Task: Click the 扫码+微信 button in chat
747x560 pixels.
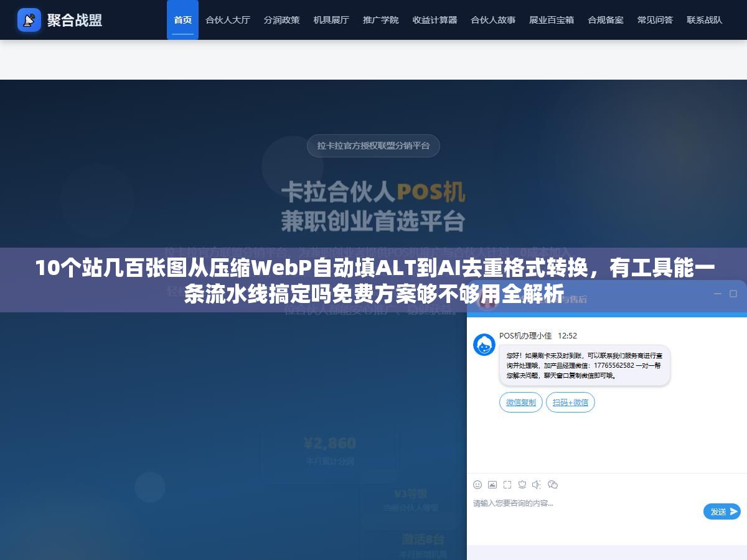Action: (570, 403)
